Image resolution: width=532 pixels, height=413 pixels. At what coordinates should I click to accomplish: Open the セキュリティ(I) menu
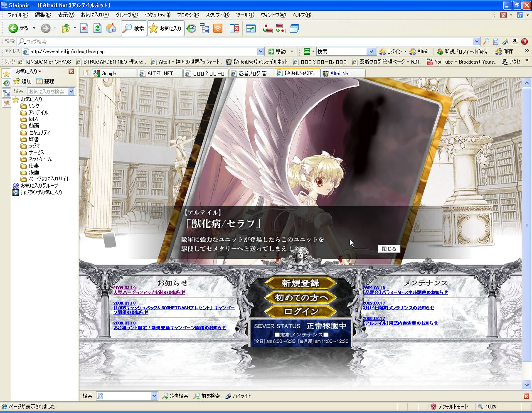(x=158, y=15)
